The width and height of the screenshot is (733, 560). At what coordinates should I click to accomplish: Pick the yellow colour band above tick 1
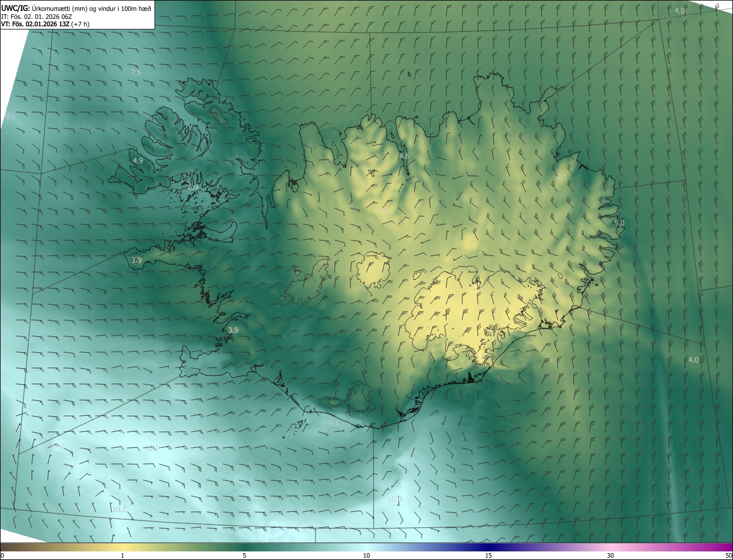123,547
